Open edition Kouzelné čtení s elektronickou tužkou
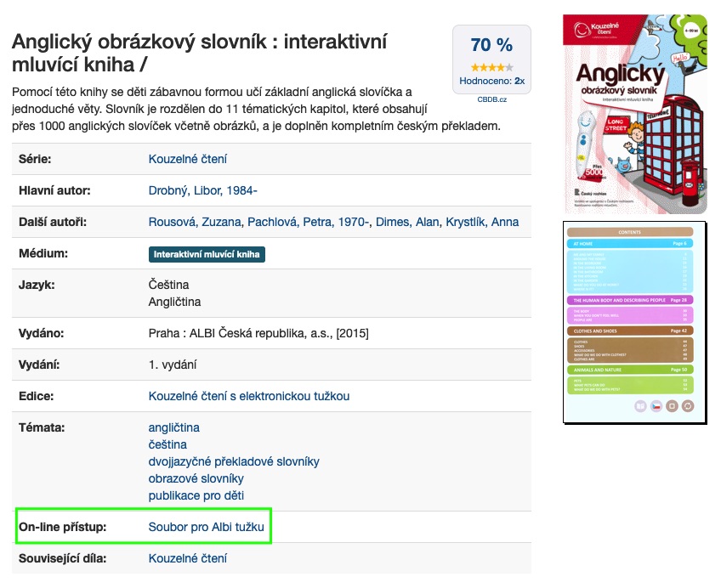This screenshot has height=588, width=721. (249, 396)
